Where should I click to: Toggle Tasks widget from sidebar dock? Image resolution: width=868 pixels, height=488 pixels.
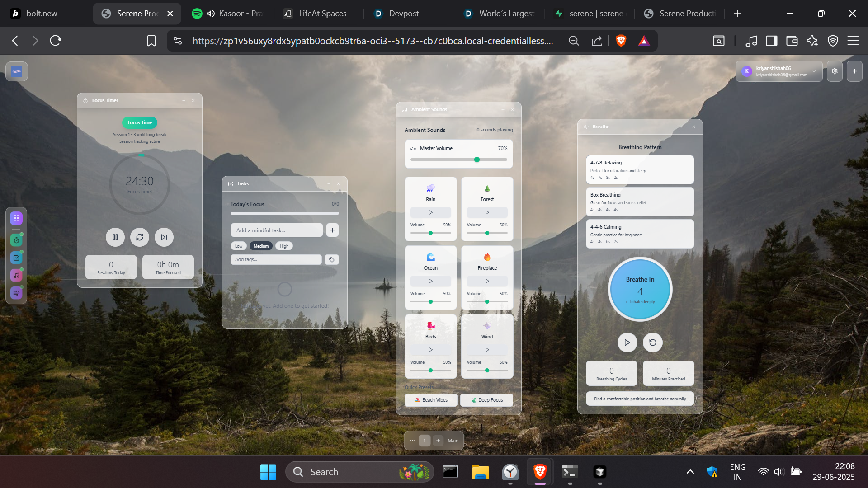(16, 258)
